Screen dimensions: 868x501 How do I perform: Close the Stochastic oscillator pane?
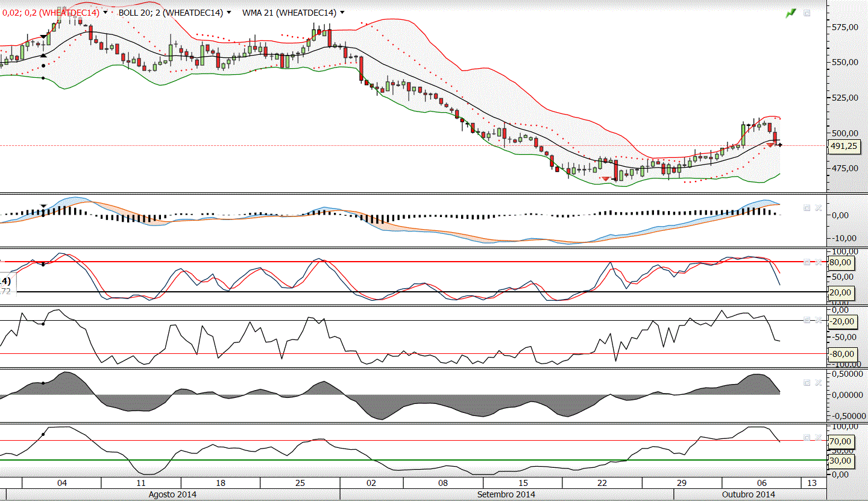(x=818, y=262)
